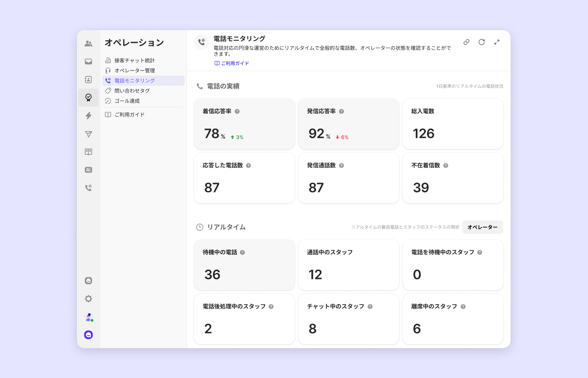Show help for 電話後処理中のスタッフ
588x378 pixels.
click(x=271, y=307)
